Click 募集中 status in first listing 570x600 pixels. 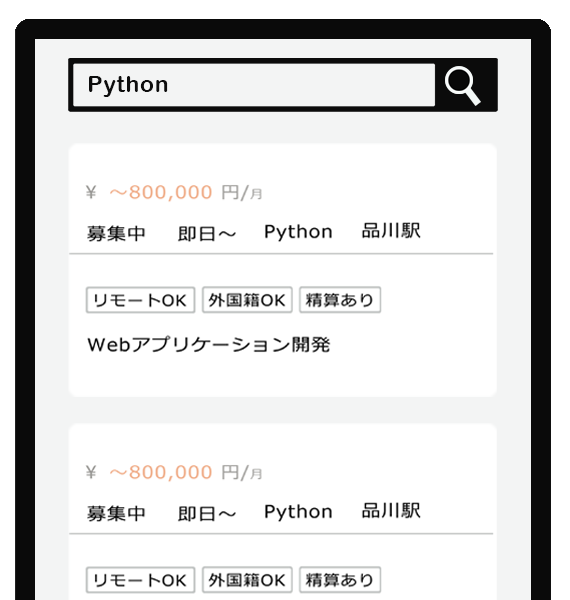[x=116, y=233]
